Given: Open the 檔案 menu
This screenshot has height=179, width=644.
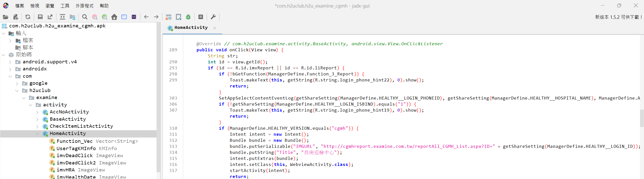Looking at the screenshot, I should (x=20, y=6).
